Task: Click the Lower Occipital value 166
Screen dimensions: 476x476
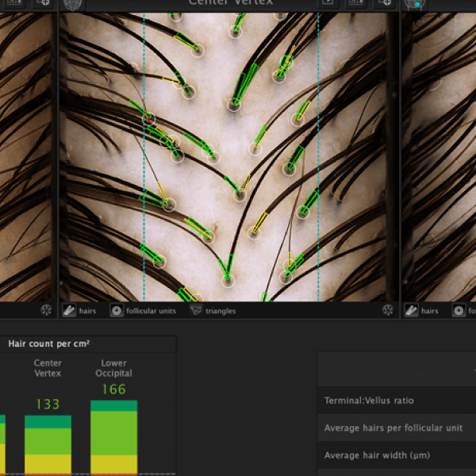Action: click(x=113, y=390)
